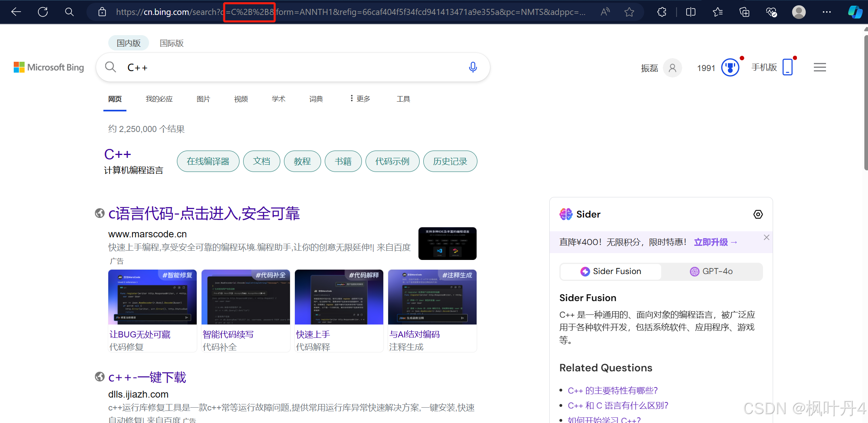
Task: Click the 书籍 filter chip
Action: 343,161
